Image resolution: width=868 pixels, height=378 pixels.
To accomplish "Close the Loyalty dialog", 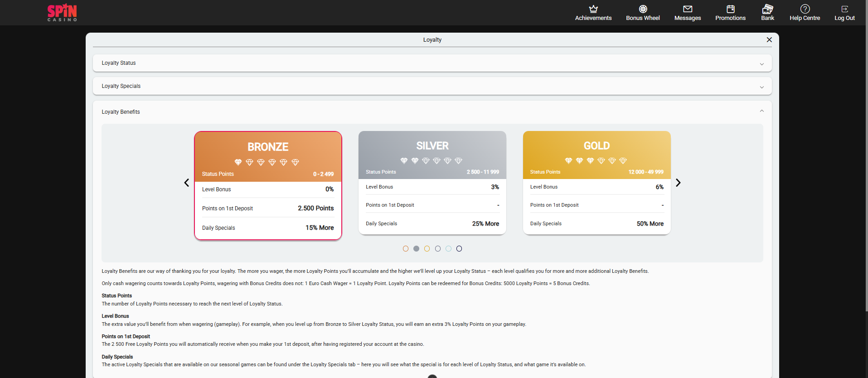I will click(769, 40).
